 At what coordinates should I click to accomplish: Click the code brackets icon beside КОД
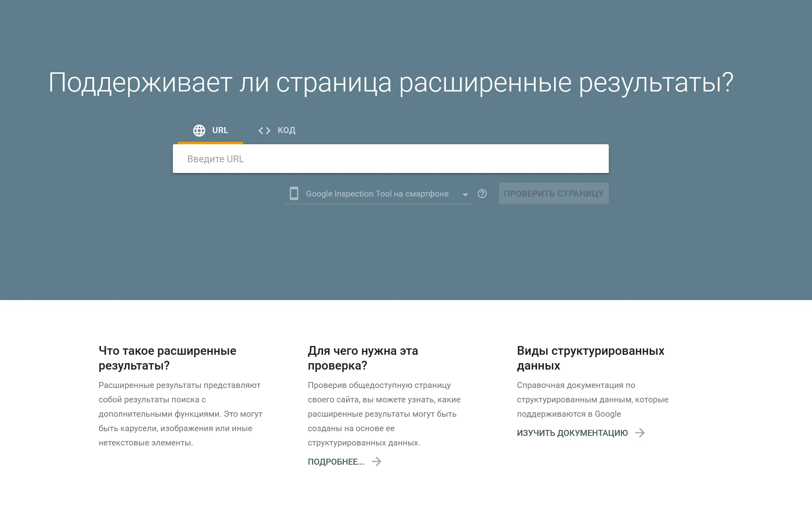click(264, 130)
